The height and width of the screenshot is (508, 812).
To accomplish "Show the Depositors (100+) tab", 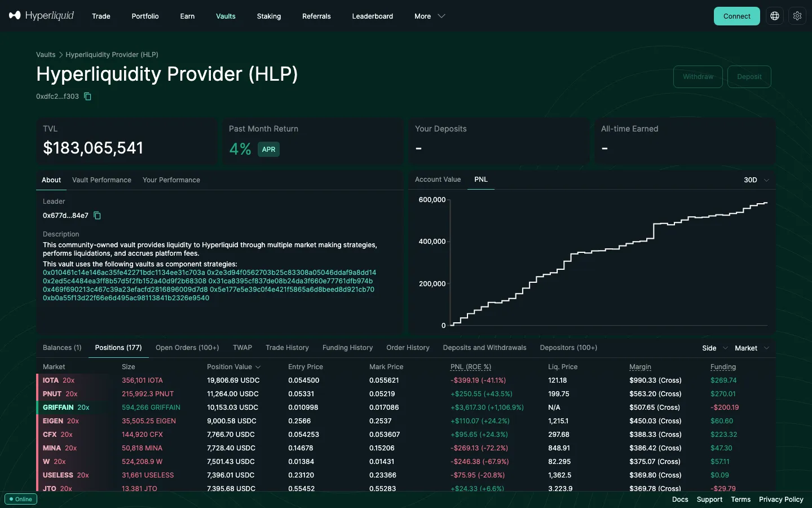I will [x=568, y=348].
